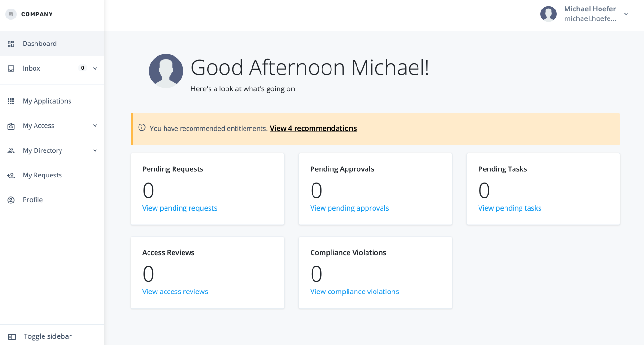Switch to the Dashboard menu item
644x345 pixels.
pyautogui.click(x=40, y=44)
